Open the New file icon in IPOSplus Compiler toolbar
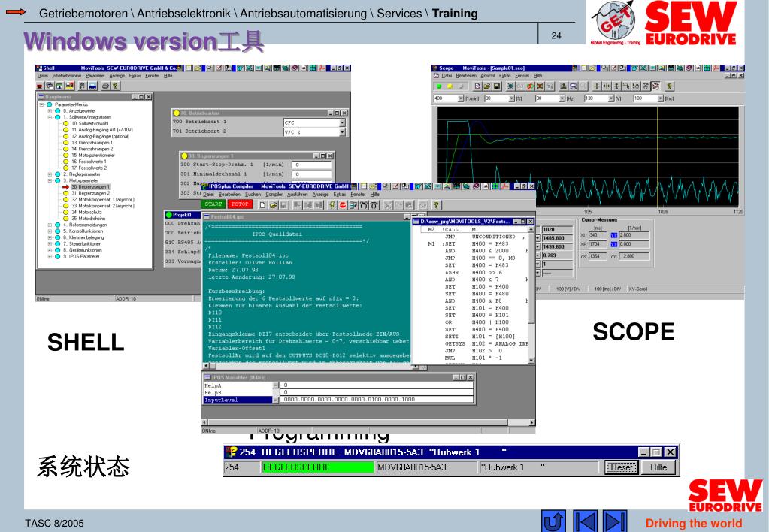Viewport: 769px width, 532px height. pos(263,205)
